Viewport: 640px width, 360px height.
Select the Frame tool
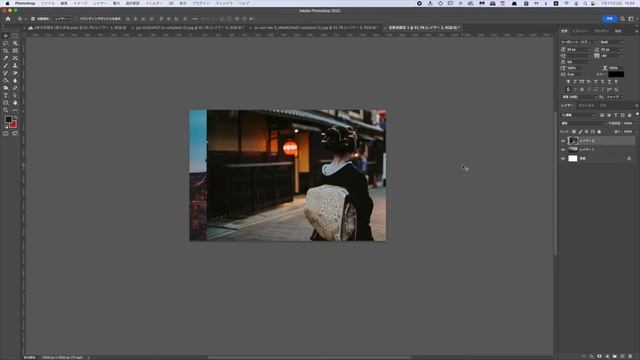point(15,51)
